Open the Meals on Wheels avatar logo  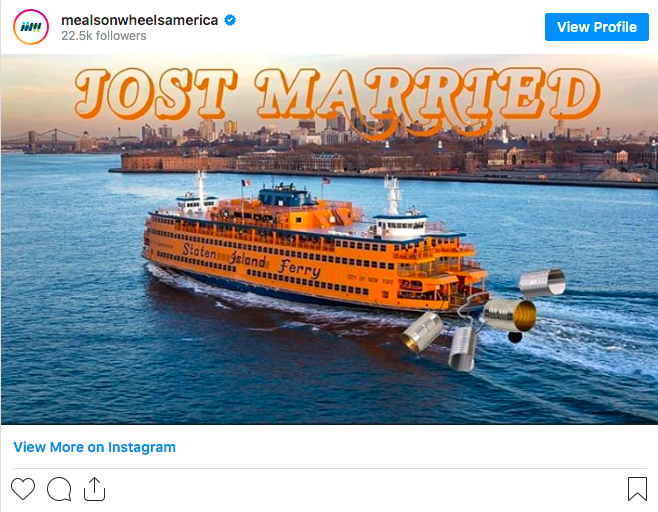pos(31,27)
